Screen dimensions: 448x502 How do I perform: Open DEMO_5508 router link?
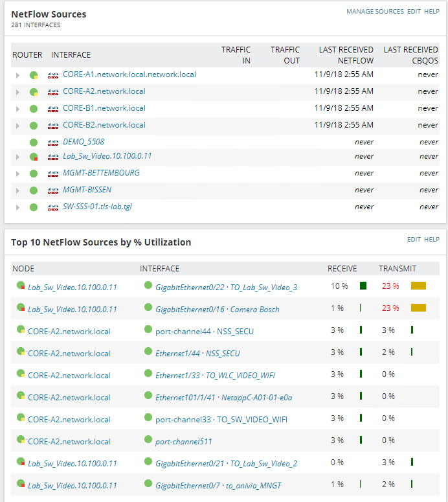pyautogui.click(x=84, y=142)
